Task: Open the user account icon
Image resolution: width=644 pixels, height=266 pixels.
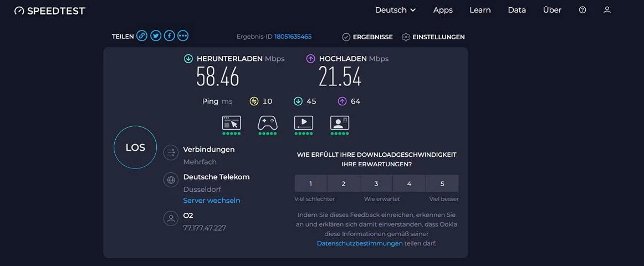Action: click(x=607, y=11)
